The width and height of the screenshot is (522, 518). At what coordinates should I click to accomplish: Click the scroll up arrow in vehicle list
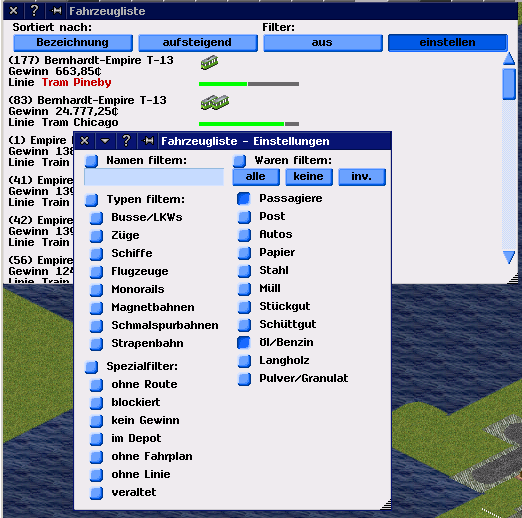509,59
